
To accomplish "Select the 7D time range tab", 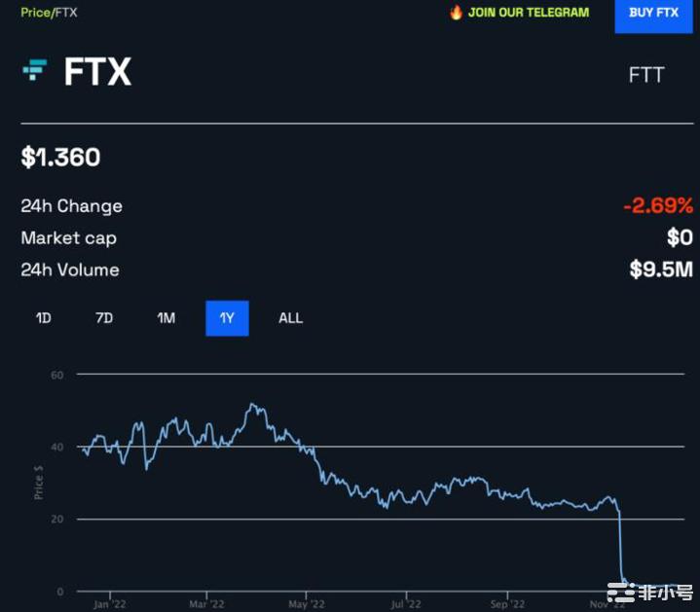I will pos(104,318).
